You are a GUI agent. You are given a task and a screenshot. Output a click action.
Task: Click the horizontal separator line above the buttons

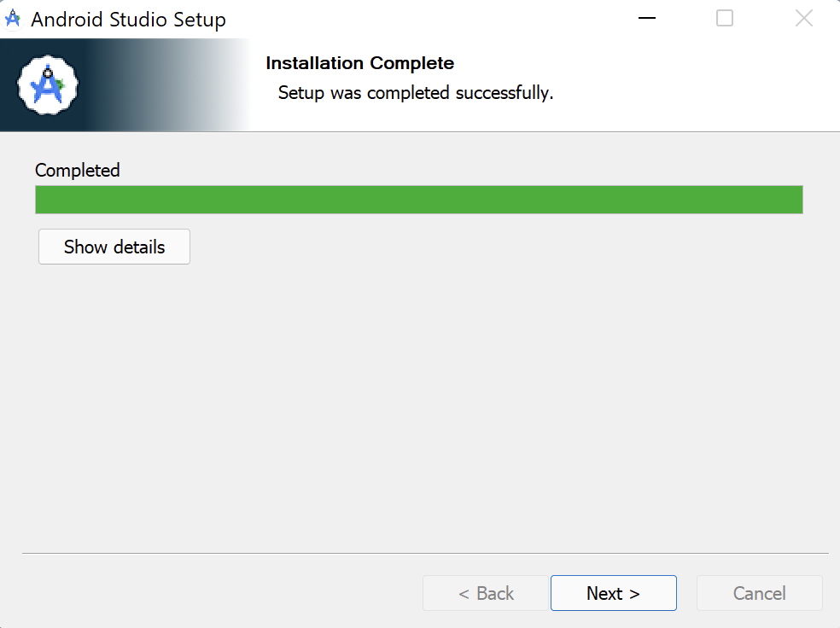coord(425,553)
